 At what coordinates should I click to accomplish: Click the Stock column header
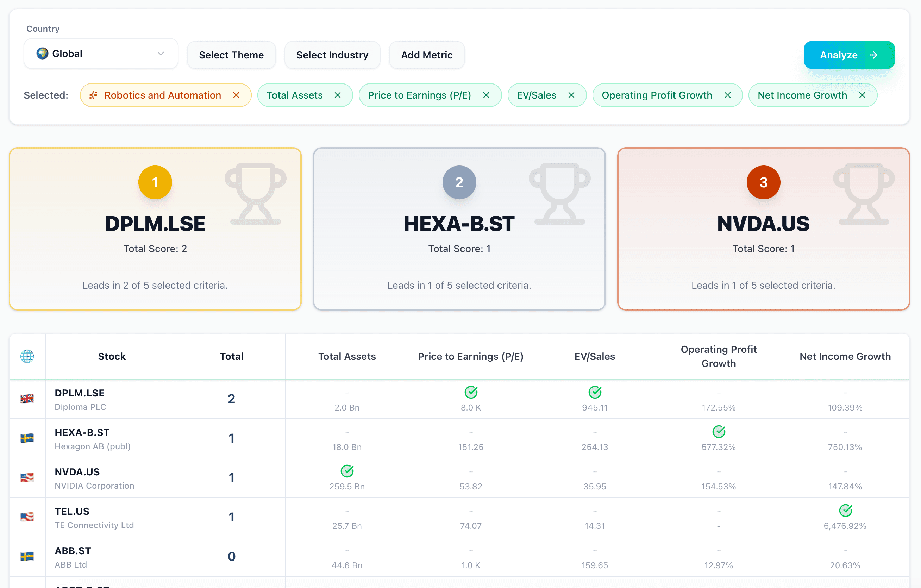tap(112, 357)
